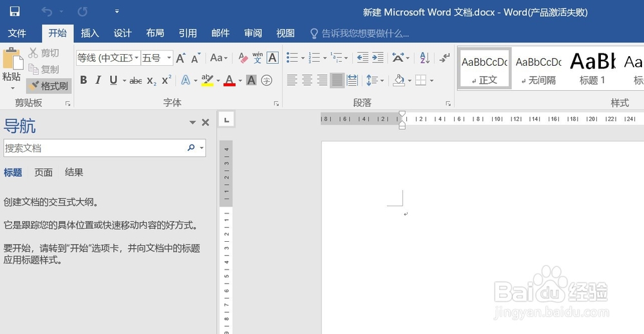Click the bullets list icon
The image size is (644, 334).
click(x=292, y=57)
